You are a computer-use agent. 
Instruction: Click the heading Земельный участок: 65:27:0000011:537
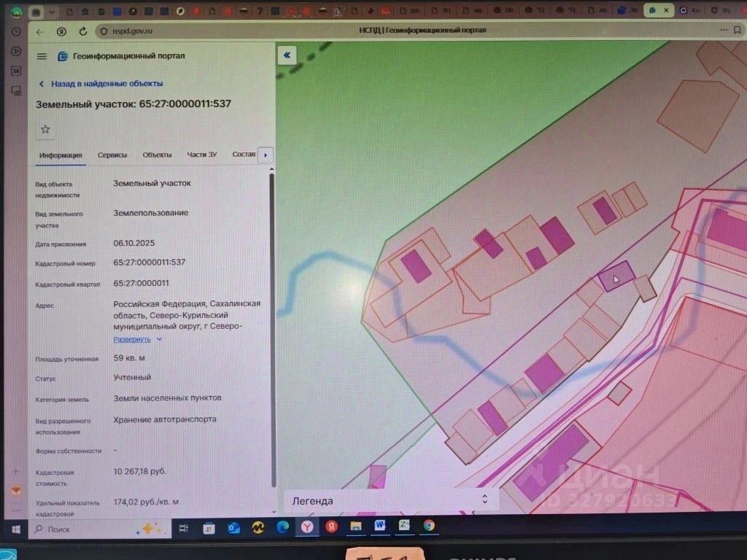pyautogui.click(x=133, y=104)
